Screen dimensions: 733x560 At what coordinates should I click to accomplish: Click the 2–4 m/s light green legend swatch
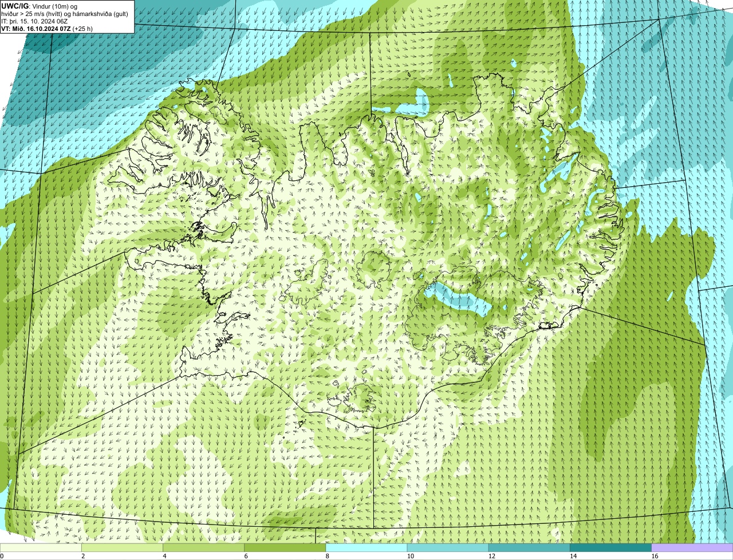(x=122, y=547)
